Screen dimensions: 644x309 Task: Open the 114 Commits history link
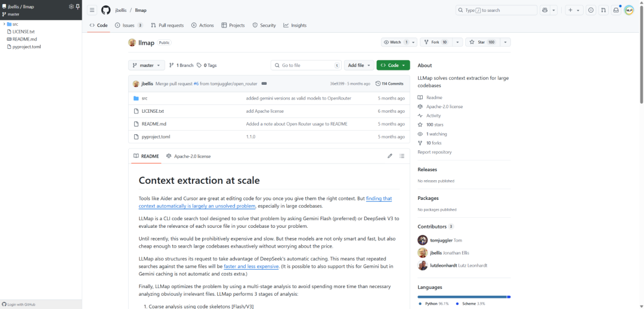[x=389, y=84]
